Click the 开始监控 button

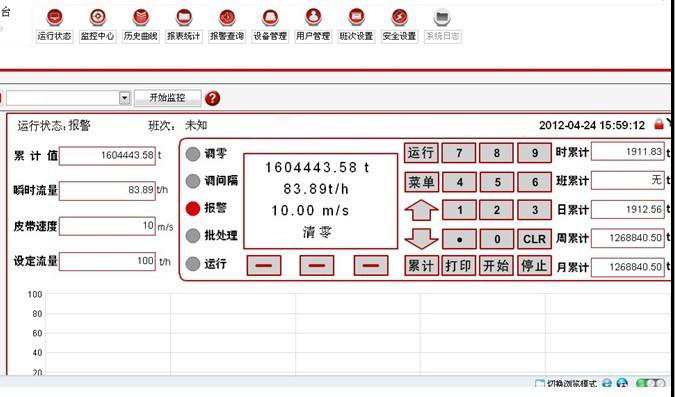click(167, 98)
